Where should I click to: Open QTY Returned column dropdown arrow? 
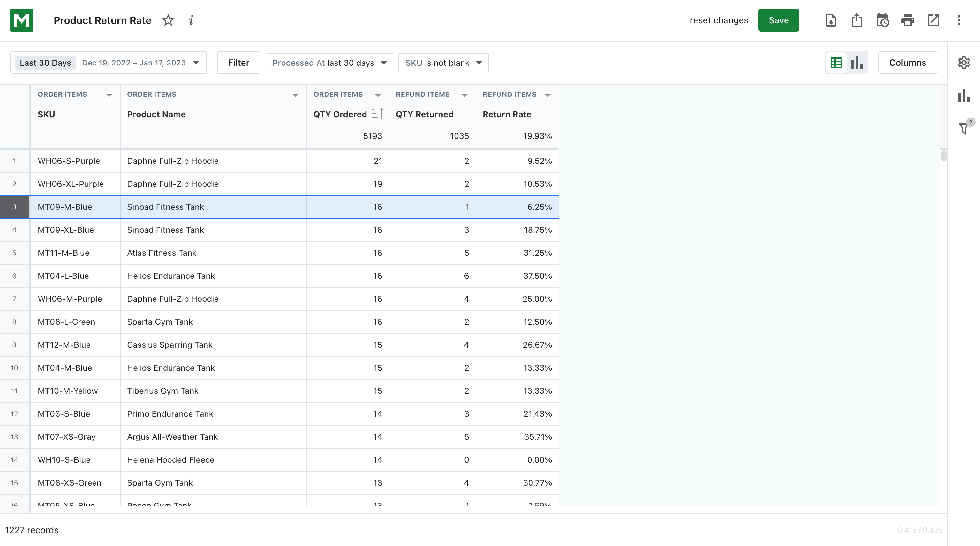click(x=464, y=95)
